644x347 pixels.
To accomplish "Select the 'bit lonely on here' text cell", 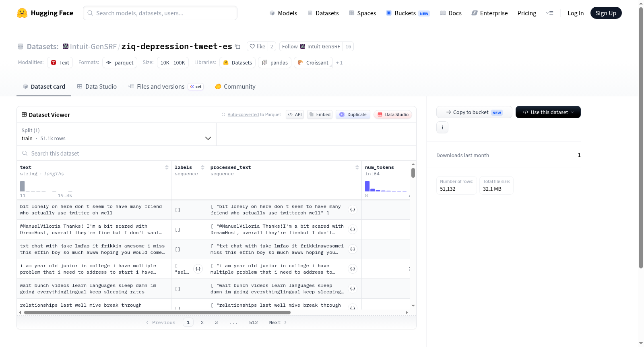I will click(94, 210).
